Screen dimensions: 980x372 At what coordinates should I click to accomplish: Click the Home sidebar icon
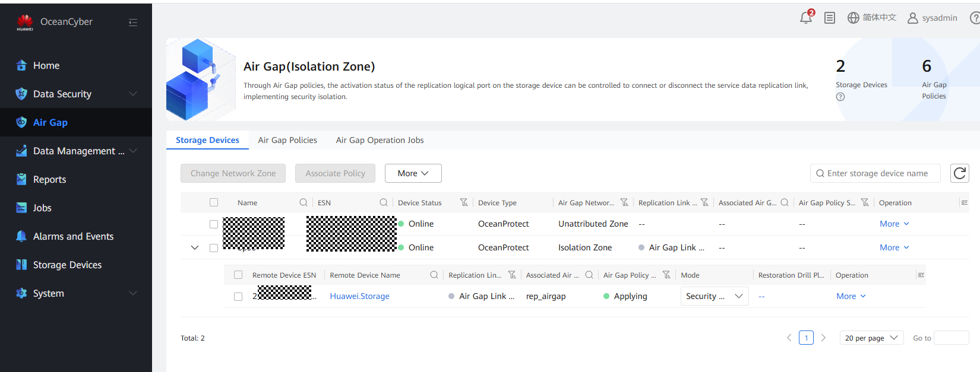pyautogui.click(x=21, y=65)
